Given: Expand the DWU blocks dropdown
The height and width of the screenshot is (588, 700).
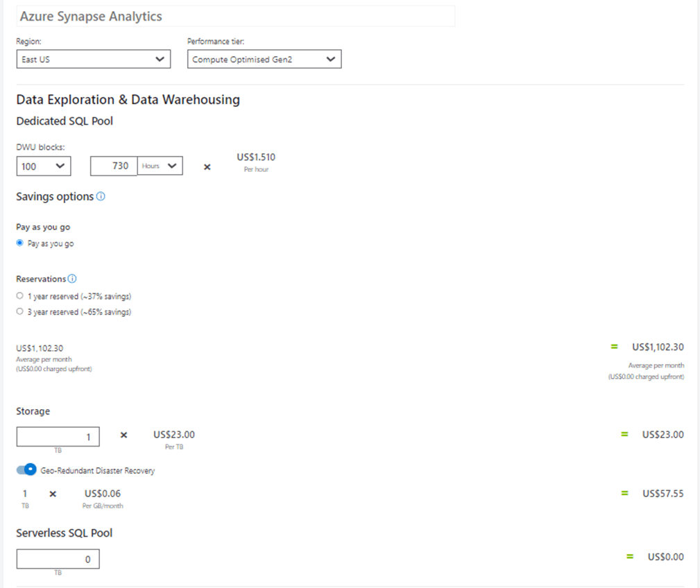Looking at the screenshot, I should 44,166.
